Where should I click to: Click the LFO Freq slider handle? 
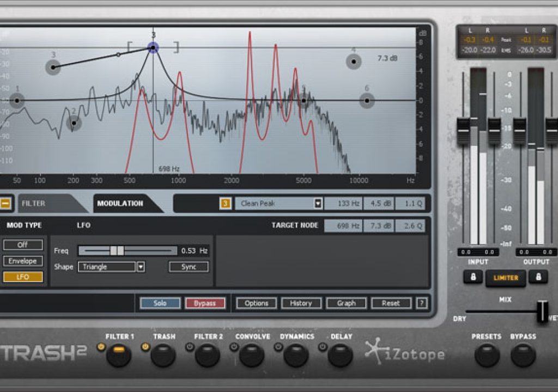coord(117,251)
